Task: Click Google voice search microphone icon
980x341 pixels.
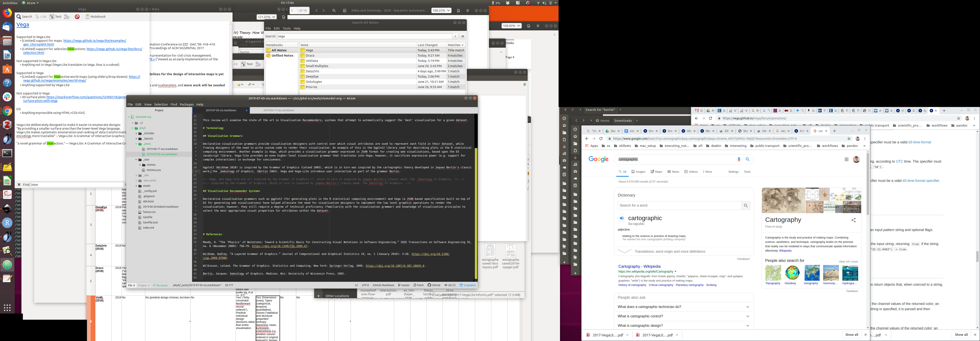Action: [x=739, y=159]
